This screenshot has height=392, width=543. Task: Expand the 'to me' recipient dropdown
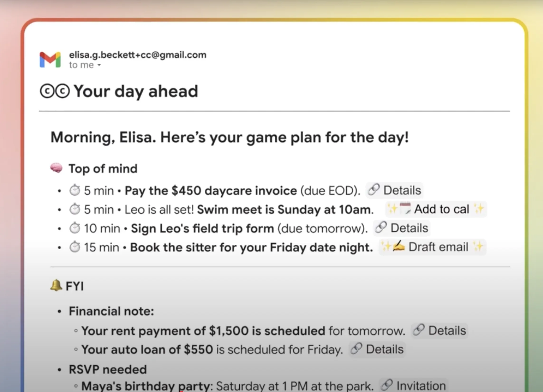click(x=99, y=65)
